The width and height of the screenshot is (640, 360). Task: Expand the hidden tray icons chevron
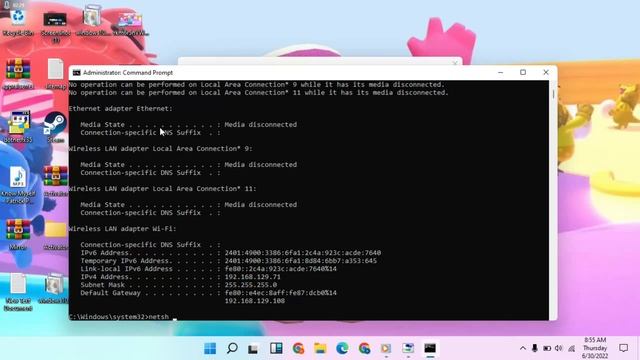522,348
